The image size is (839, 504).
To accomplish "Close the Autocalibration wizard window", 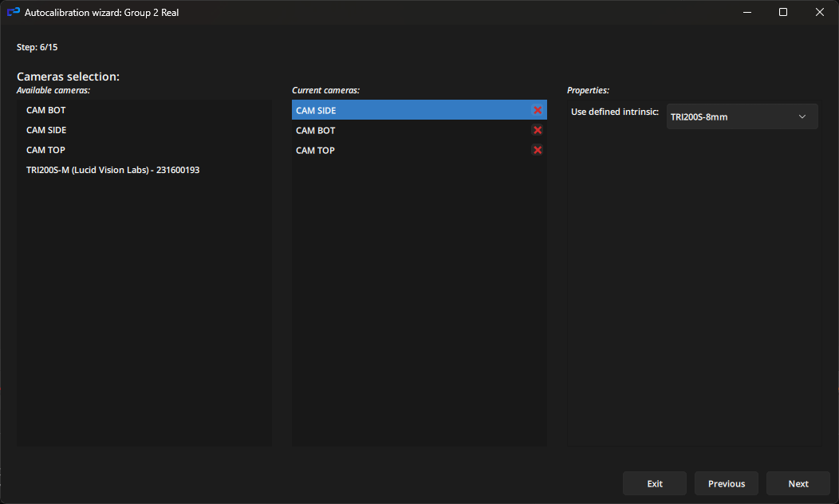I will click(x=820, y=12).
